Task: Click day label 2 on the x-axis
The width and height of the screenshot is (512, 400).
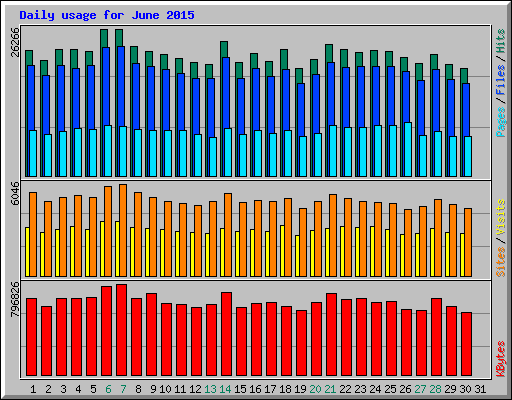Action: click(48, 389)
